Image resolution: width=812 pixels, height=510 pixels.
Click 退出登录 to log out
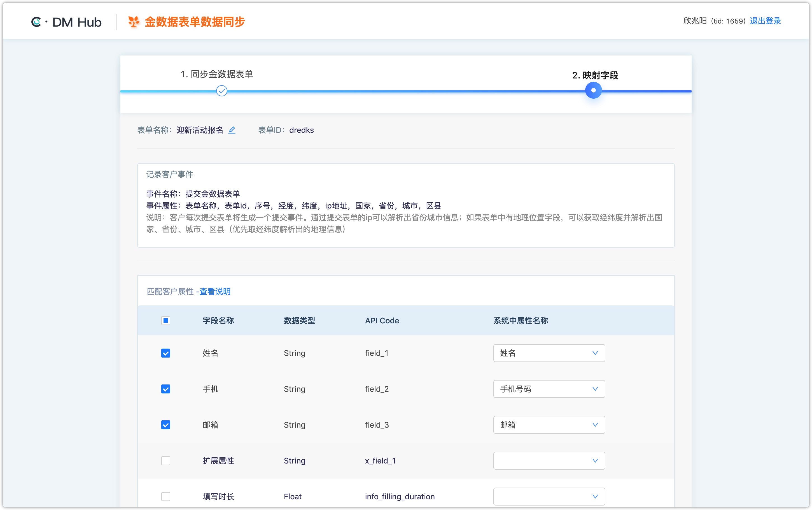tap(765, 21)
